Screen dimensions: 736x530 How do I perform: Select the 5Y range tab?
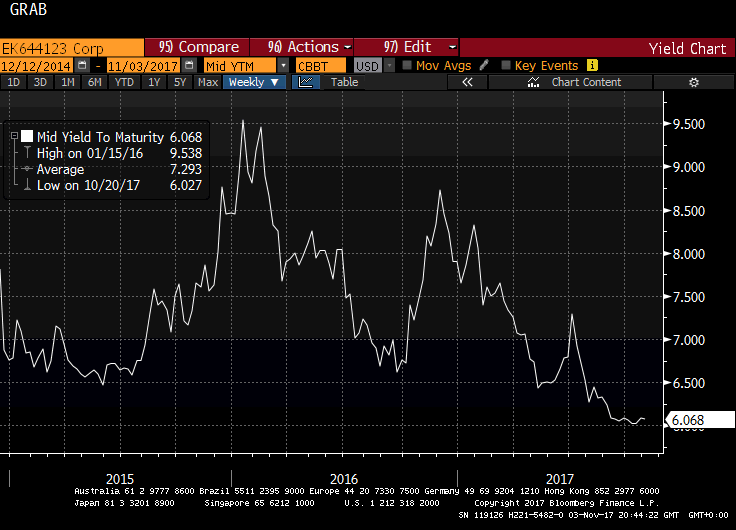tap(180, 82)
